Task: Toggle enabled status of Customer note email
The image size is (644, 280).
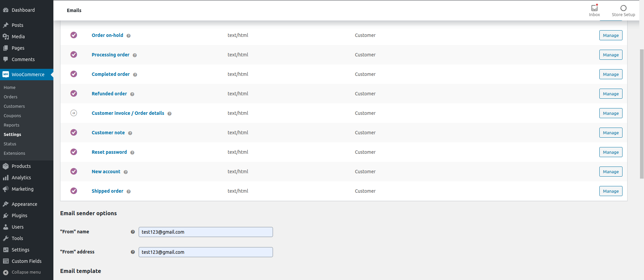Action: pos(74,132)
